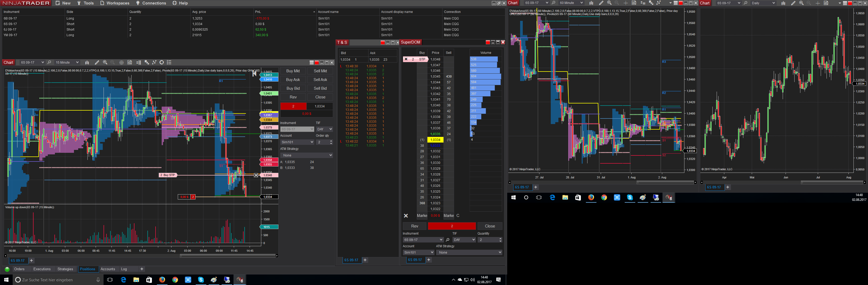Select drawing tools pencil in 60 Minute chart
The image size is (868, 285).
coord(601,3)
